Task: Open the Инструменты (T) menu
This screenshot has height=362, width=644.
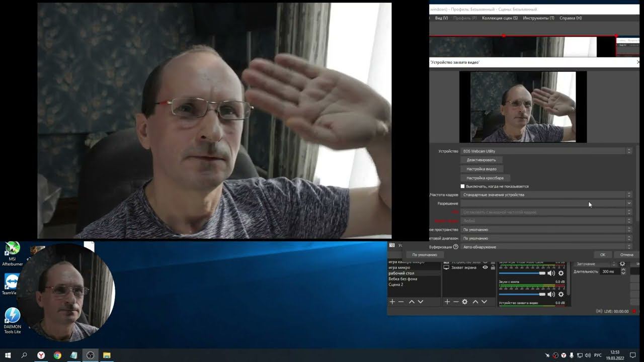Action: 538,18
